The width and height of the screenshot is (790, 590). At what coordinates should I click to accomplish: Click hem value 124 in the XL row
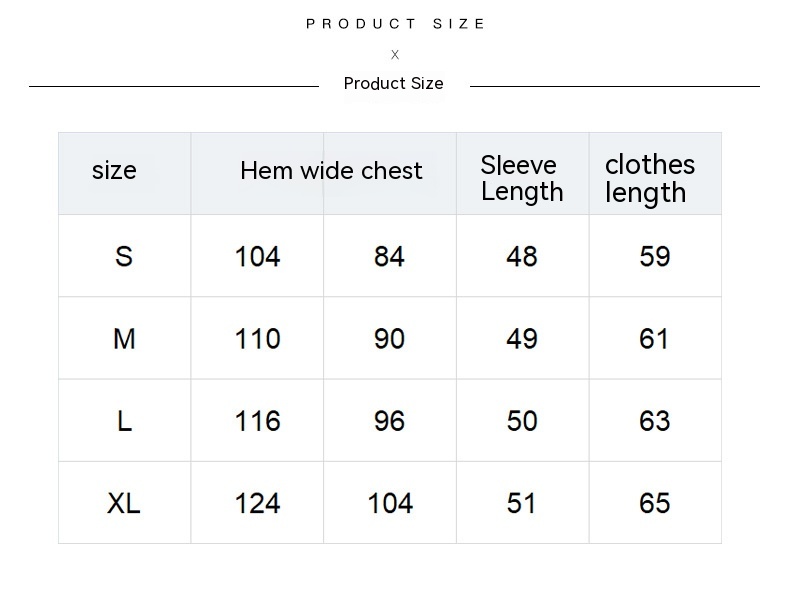(257, 503)
